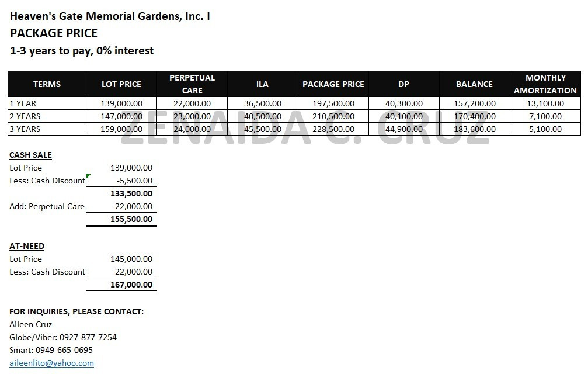588x374 pixels.
Task: Open the aileenlito@yahoo.com email link
Action: (x=52, y=363)
